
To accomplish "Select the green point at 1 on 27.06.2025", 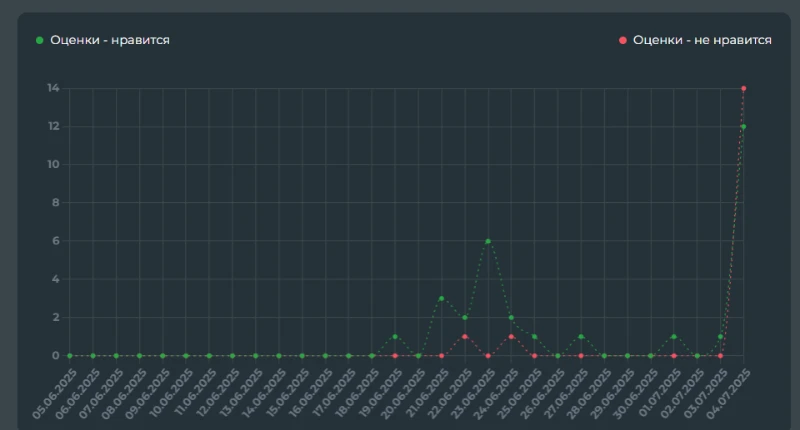I will 581,337.
